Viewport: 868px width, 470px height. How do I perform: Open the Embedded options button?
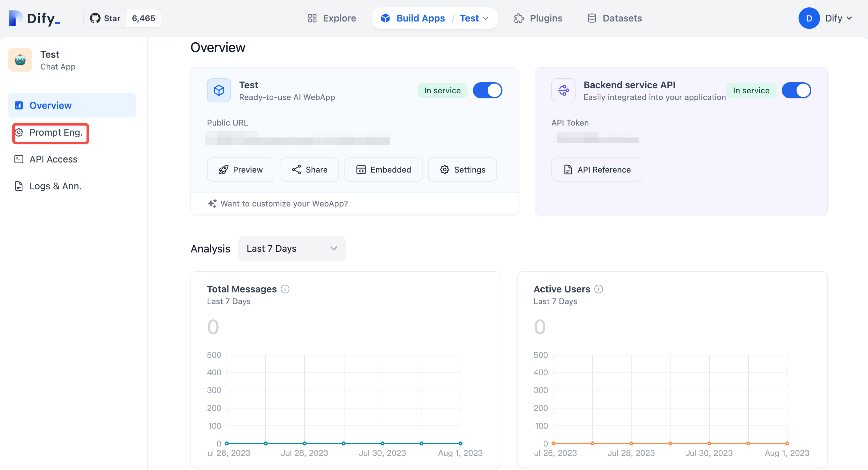(383, 170)
